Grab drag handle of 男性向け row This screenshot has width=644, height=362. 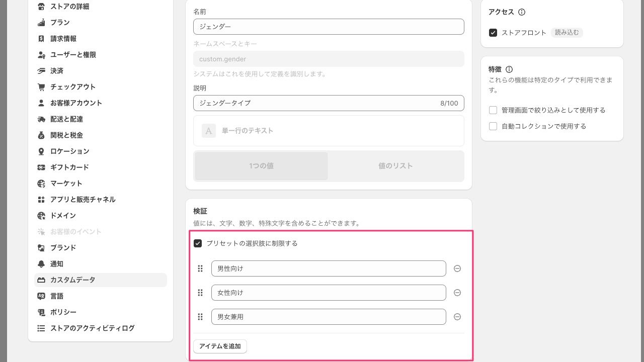click(x=200, y=268)
